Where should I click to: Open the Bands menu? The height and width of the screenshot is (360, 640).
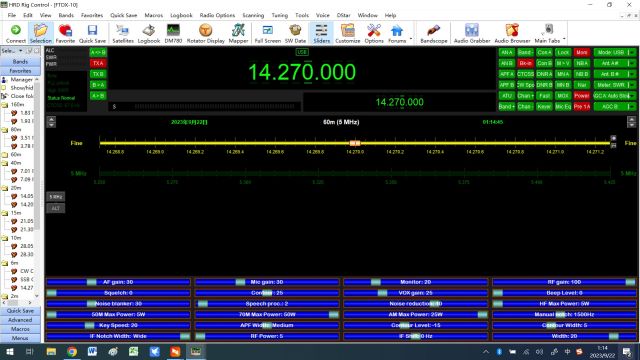point(66,15)
